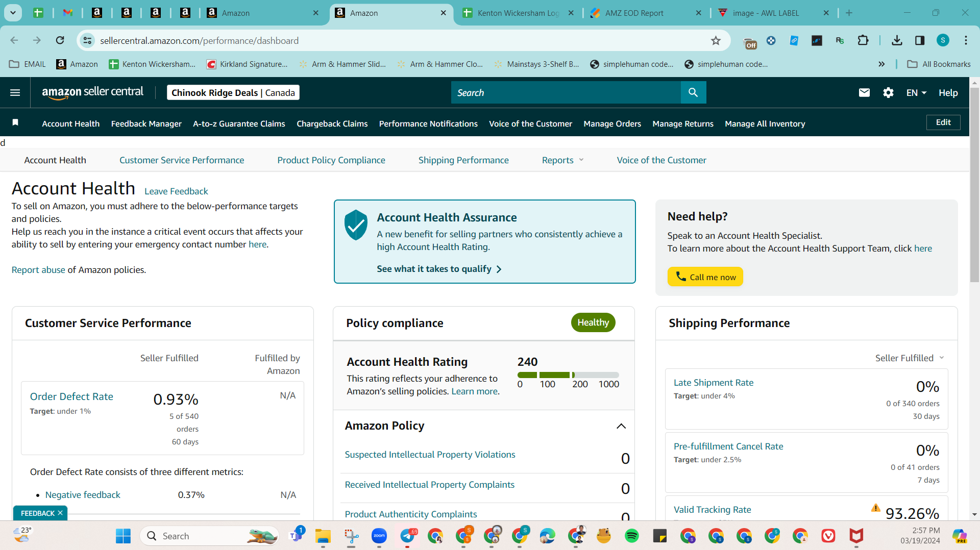
Task: Click the Account Health Rating progress bar
Action: click(x=568, y=375)
